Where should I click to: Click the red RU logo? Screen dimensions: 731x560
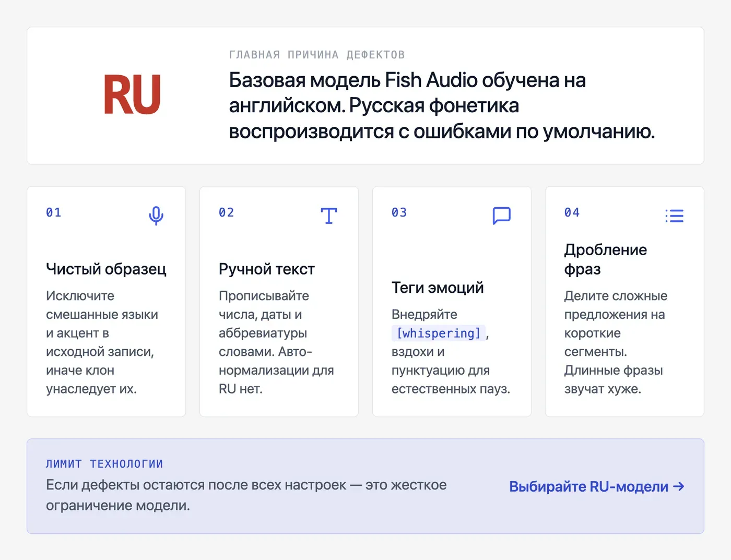[132, 95]
